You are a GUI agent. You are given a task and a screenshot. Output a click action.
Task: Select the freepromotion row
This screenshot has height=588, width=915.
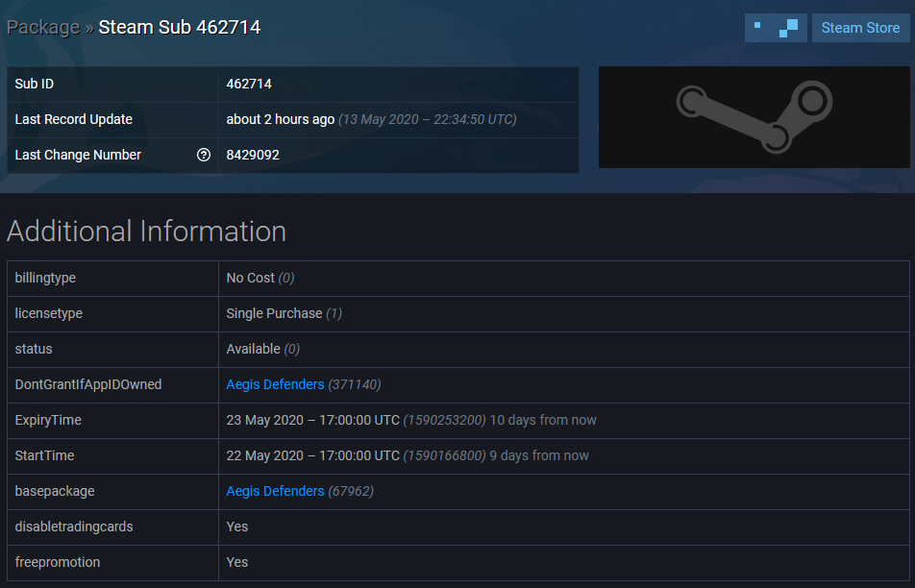pyautogui.click(x=236, y=562)
